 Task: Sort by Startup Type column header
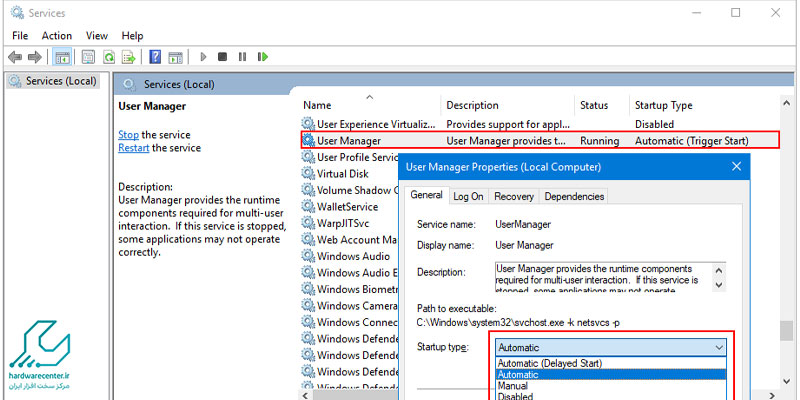pos(663,105)
